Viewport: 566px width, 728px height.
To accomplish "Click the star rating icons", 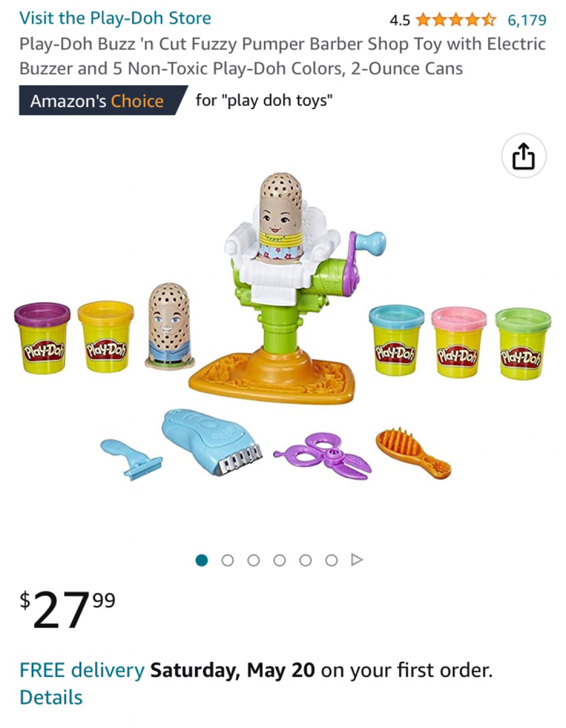I will pos(456,20).
